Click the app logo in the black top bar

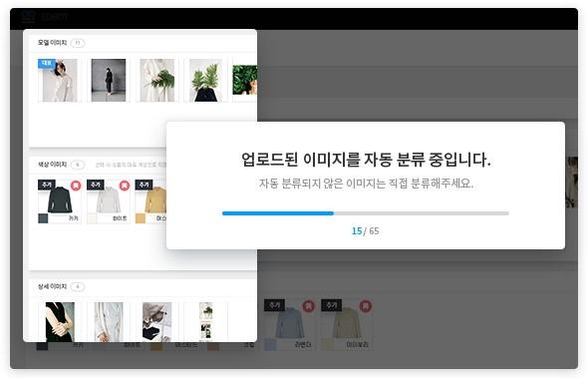(28, 16)
